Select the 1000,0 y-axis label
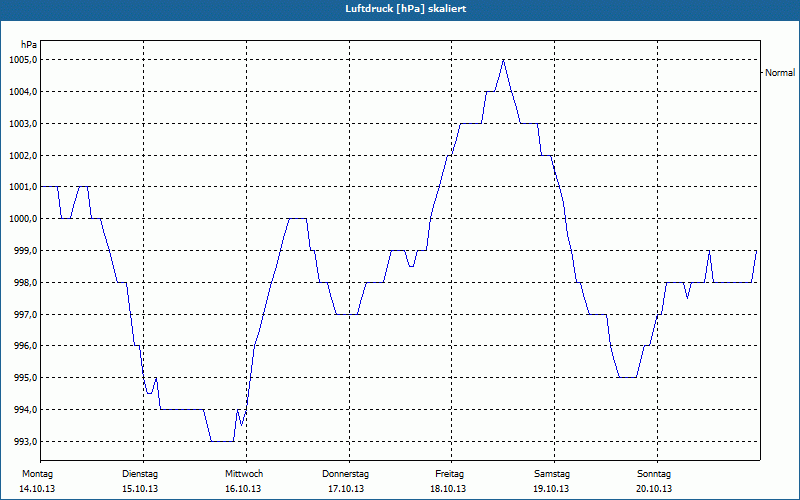This screenshot has width=800, height=500. 23,219
